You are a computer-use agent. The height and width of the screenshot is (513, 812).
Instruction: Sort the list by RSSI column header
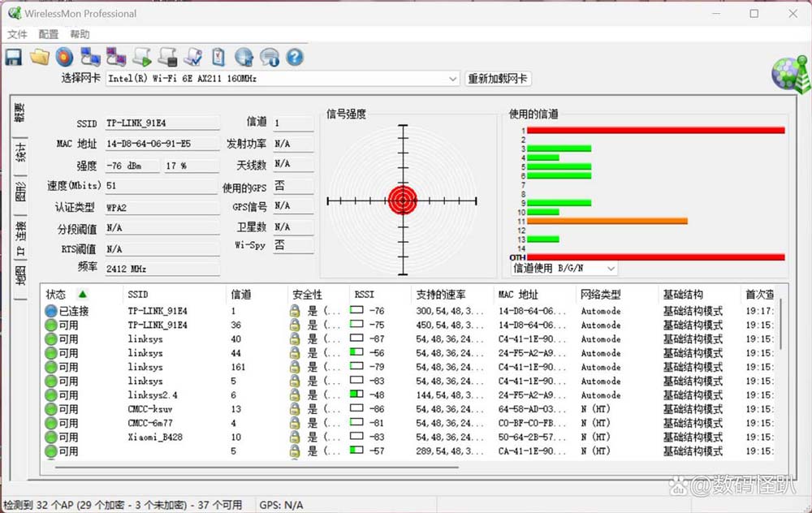pos(364,295)
